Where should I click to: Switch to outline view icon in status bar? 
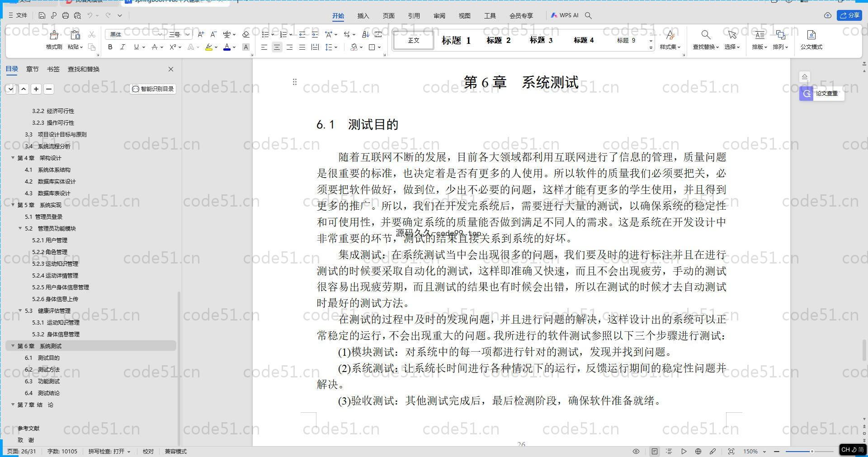[669, 451]
